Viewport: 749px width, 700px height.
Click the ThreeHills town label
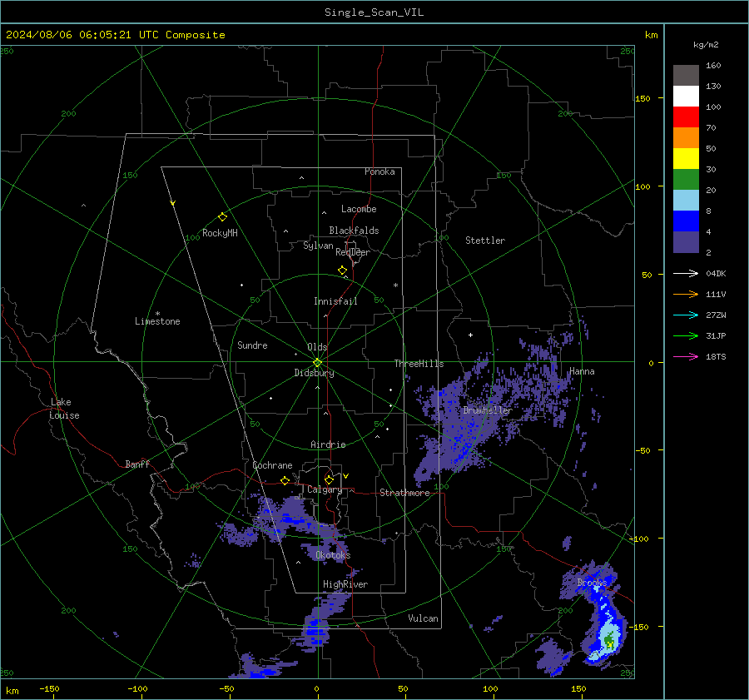tap(419, 364)
